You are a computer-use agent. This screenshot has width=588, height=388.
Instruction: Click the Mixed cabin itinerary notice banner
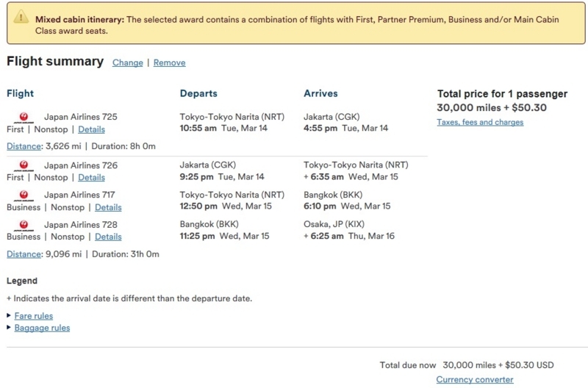(296, 24)
